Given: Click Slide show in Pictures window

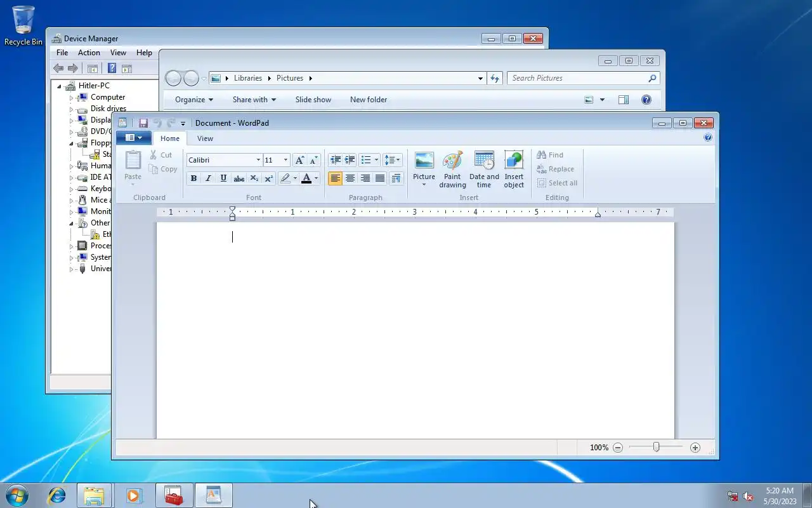Looking at the screenshot, I should click(313, 100).
